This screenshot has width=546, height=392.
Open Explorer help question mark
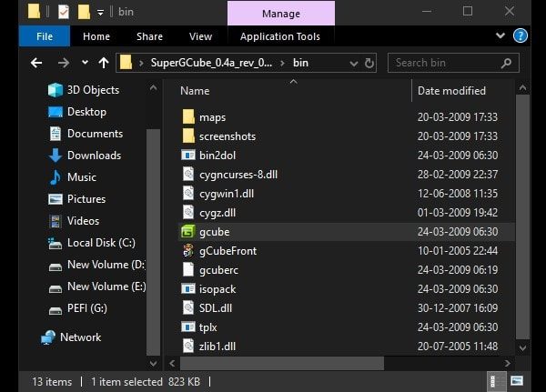tap(521, 35)
